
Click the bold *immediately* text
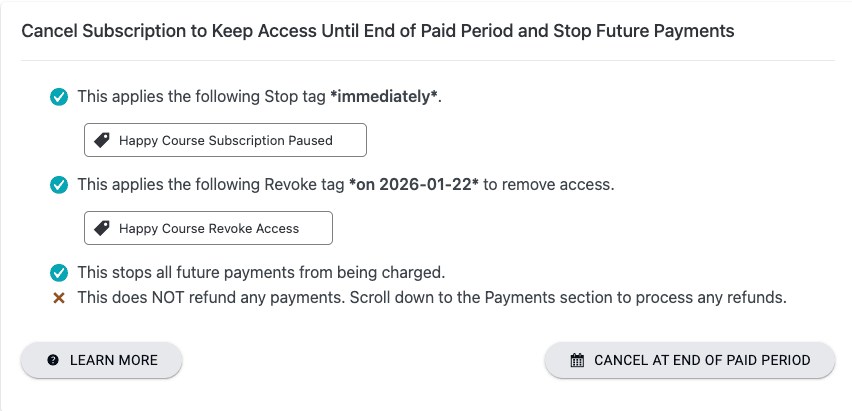pos(385,98)
